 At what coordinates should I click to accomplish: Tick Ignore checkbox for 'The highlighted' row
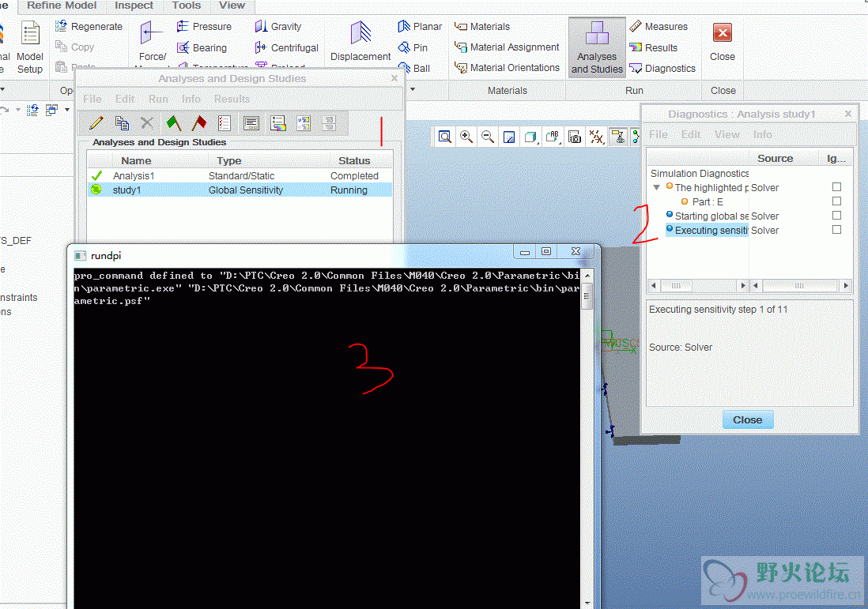point(836,187)
